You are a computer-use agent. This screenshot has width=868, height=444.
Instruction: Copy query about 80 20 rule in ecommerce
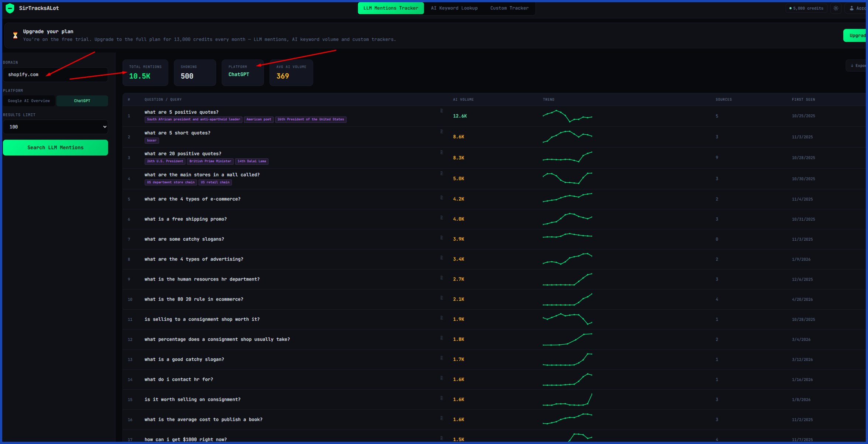tap(441, 298)
